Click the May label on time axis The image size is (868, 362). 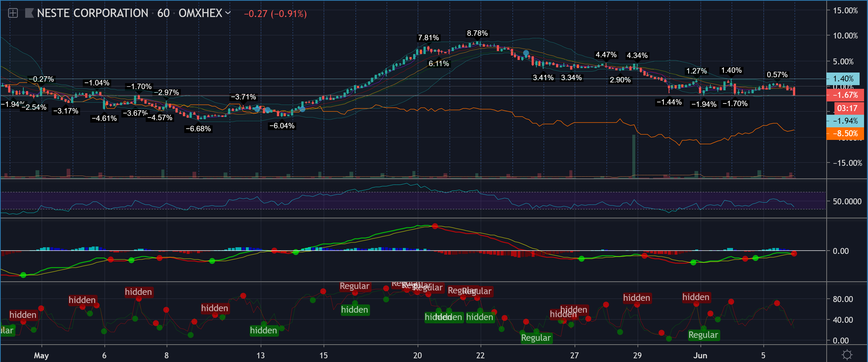(x=41, y=355)
